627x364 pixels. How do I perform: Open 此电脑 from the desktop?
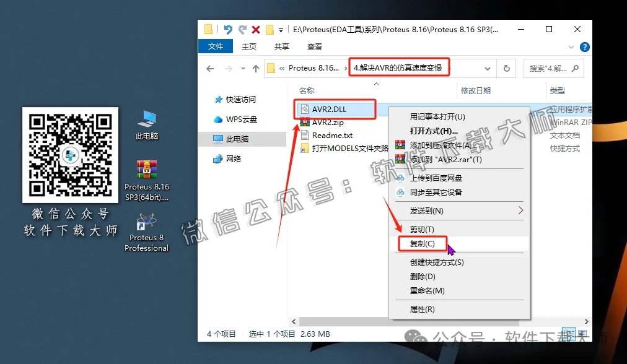[x=146, y=117]
